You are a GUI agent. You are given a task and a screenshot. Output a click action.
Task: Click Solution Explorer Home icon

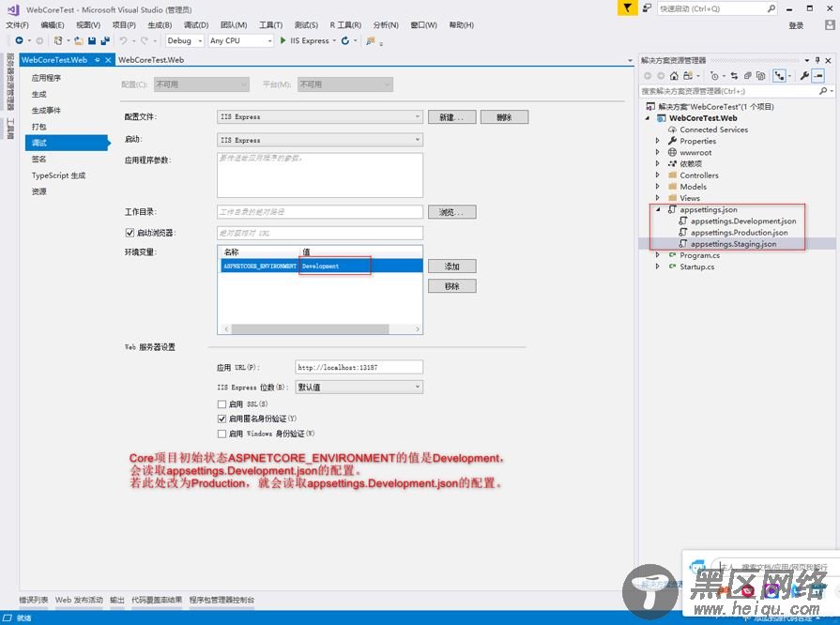tap(675, 76)
